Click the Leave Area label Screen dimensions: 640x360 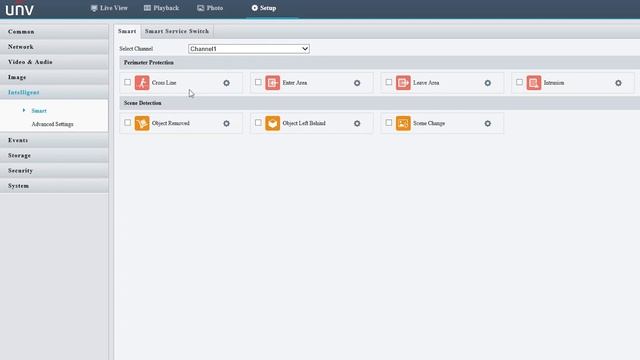[426, 82]
